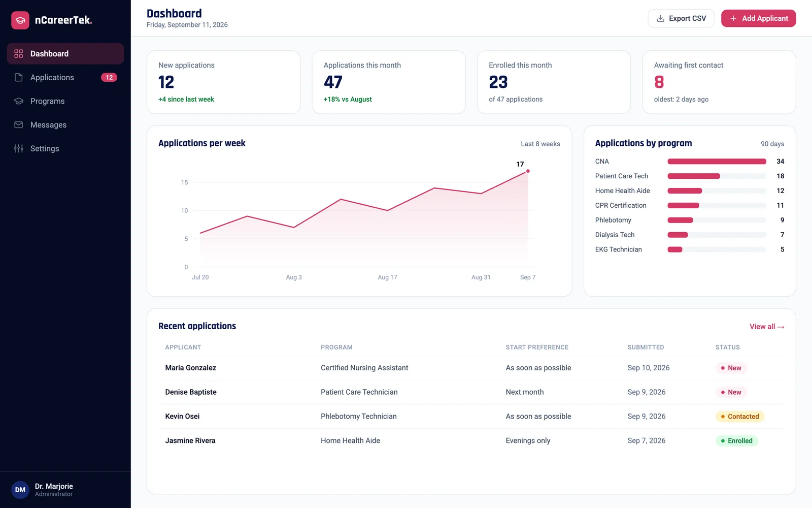Click the Messages envelope icon
This screenshot has height=508, width=812.
coord(19,125)
